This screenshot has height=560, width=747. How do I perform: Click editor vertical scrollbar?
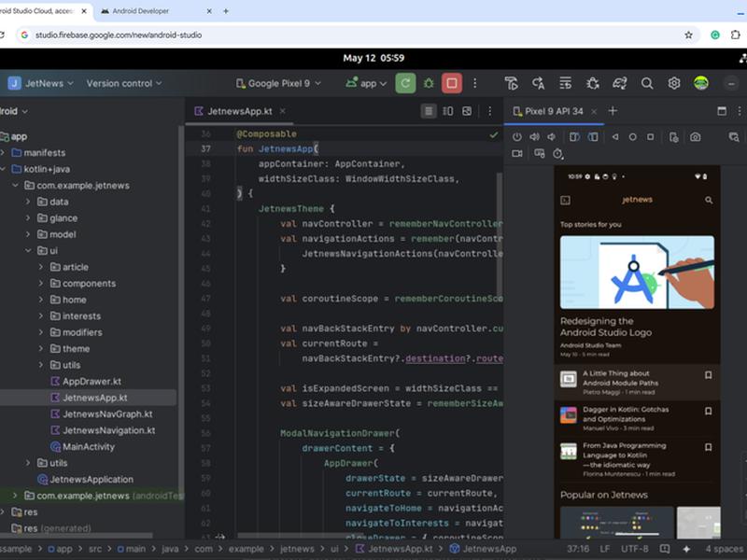coord(500,236)
